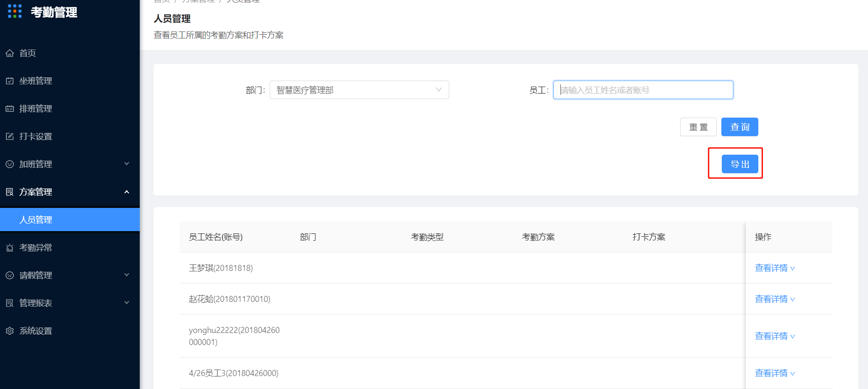Expand 查看详情 for 王梦琪(20181818)
Image resolution: width=868 pixels, height=389 pixels.
point(775,268)
